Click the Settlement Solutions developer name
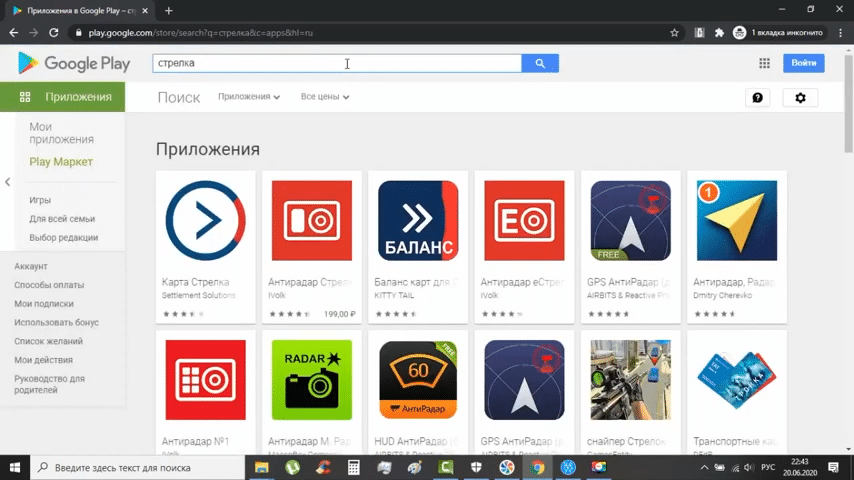This screenshot has height=480, width=854. (199, 295)
